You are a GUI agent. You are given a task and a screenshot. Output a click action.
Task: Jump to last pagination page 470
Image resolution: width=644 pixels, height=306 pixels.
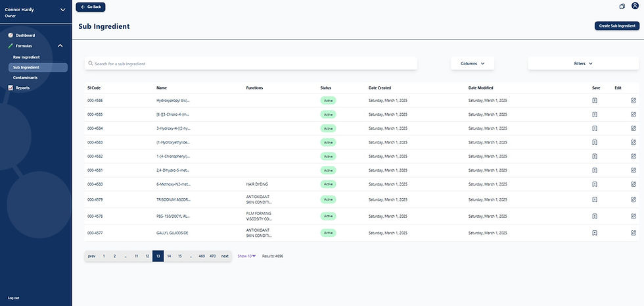213,256
